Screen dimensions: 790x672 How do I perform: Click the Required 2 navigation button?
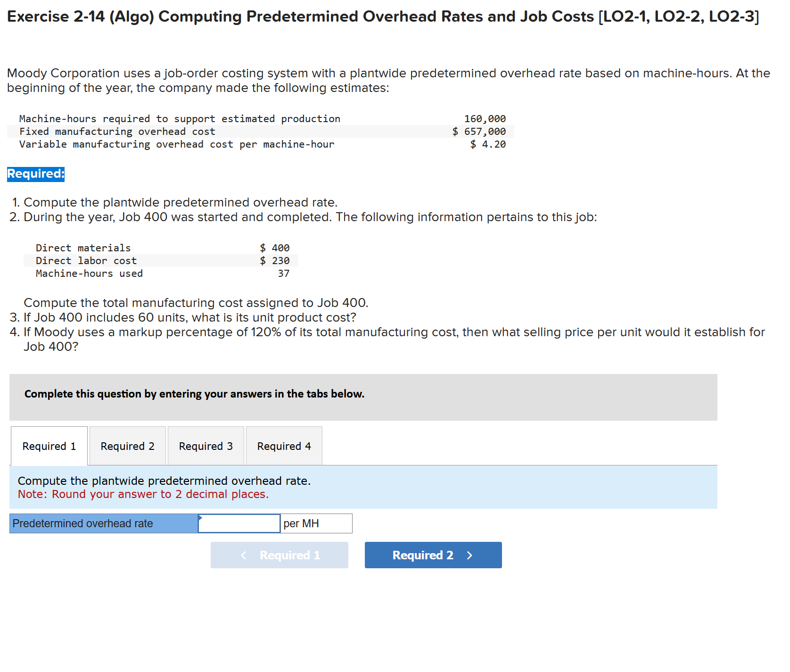tap(433, 555)
